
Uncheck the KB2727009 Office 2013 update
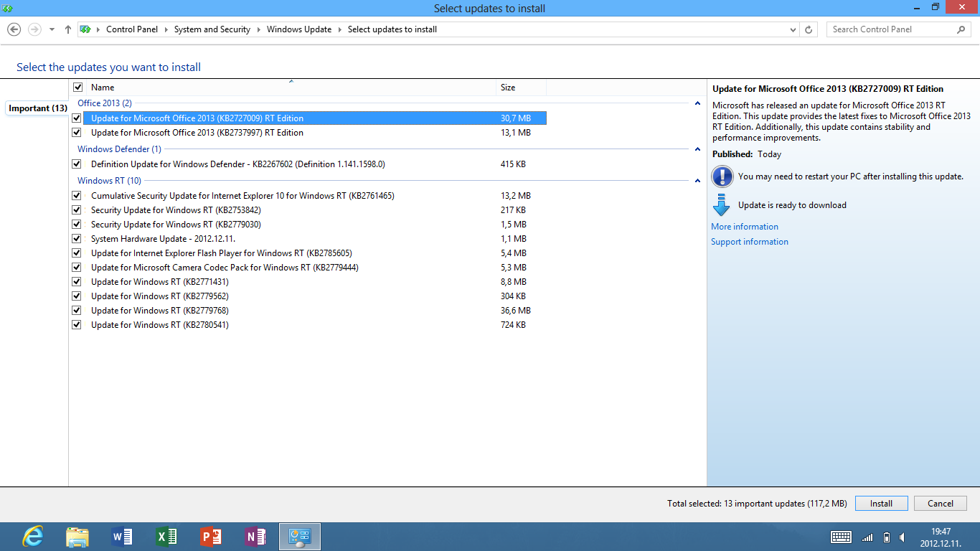click(x=77, y=118)
